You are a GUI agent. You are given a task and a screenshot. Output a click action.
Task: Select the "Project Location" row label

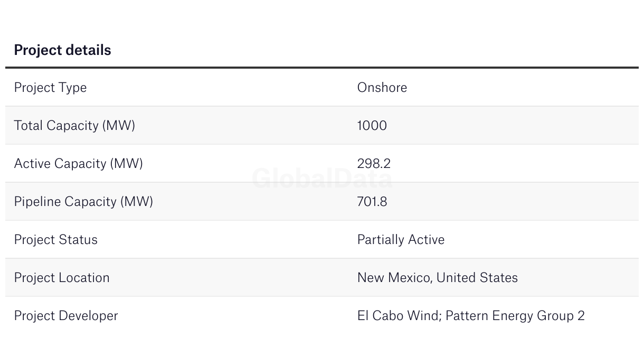coord(62,277)
